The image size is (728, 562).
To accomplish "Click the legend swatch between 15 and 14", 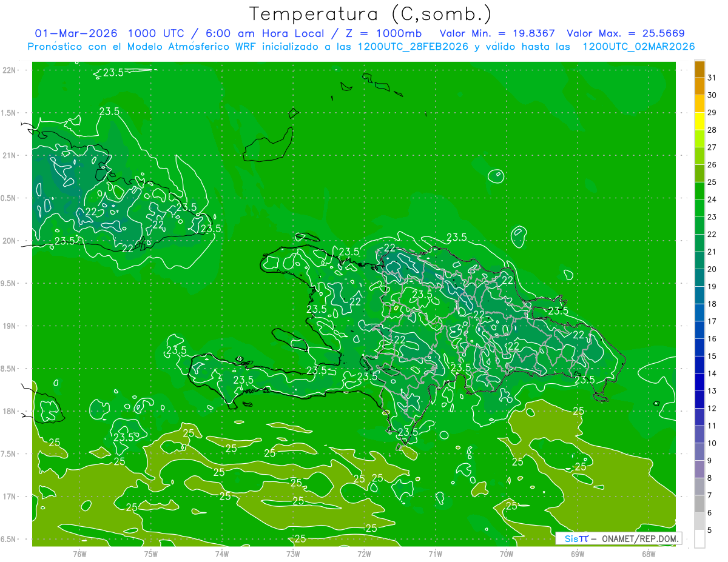I will coord(699,365).
